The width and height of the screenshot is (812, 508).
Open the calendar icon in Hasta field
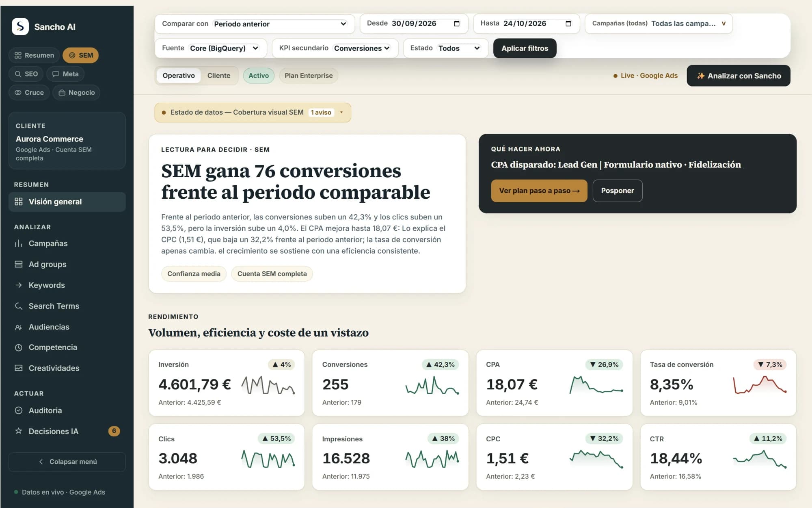(568, 24)
